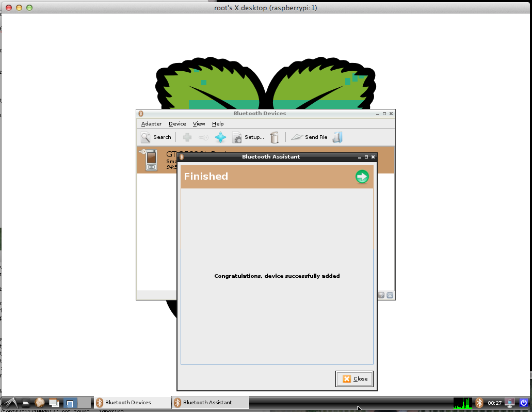The width and height of the screenshot is (532, 412).
Task: Click the screen lock icon in the panel
Action: click(510, 403)
